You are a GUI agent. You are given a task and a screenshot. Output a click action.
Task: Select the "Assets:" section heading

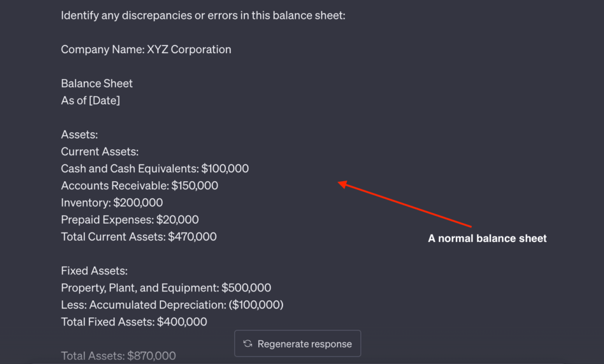[x=79, y=134]
